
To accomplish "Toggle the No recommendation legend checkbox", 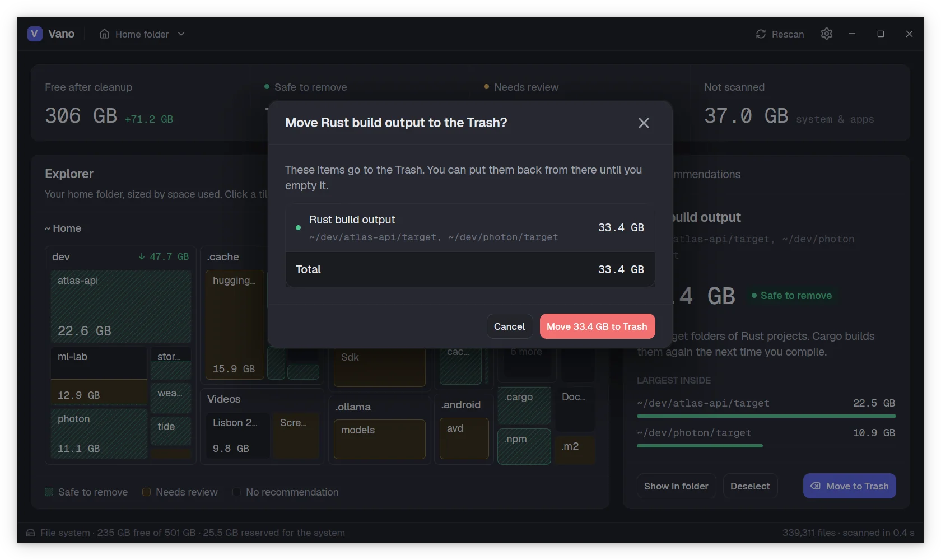I will coord(236,492).
